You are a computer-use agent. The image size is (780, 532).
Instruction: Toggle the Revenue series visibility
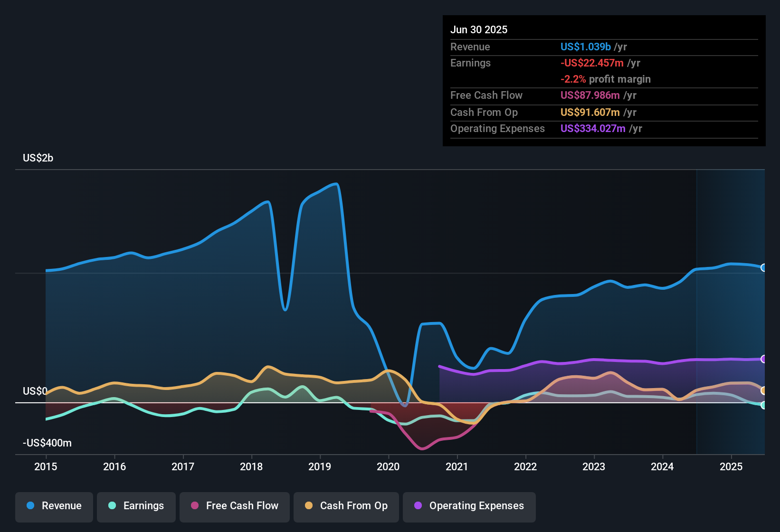tap(54, 506)
